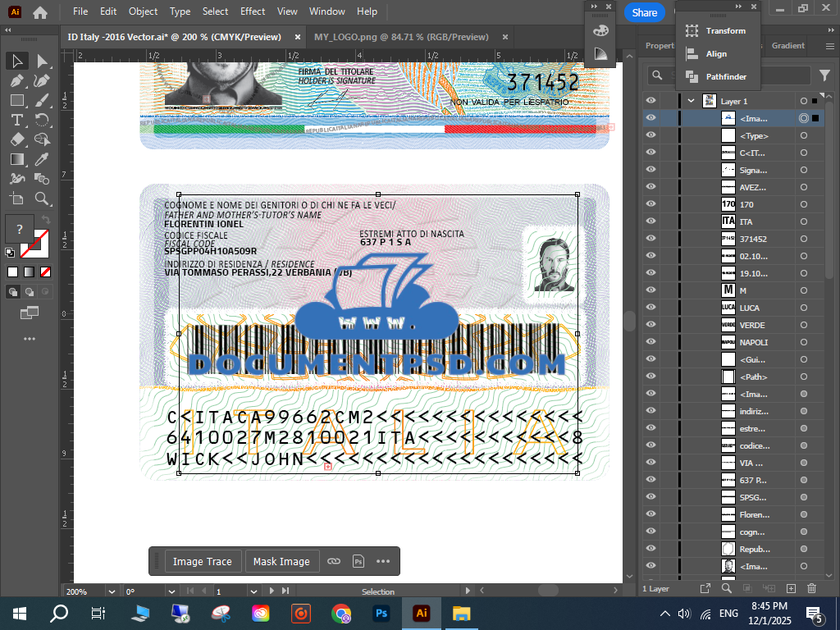Image resolution: width=840 pixels, height=630 pixels.
Task: Select the Artboard tool
Action: [x=16, y=199]
